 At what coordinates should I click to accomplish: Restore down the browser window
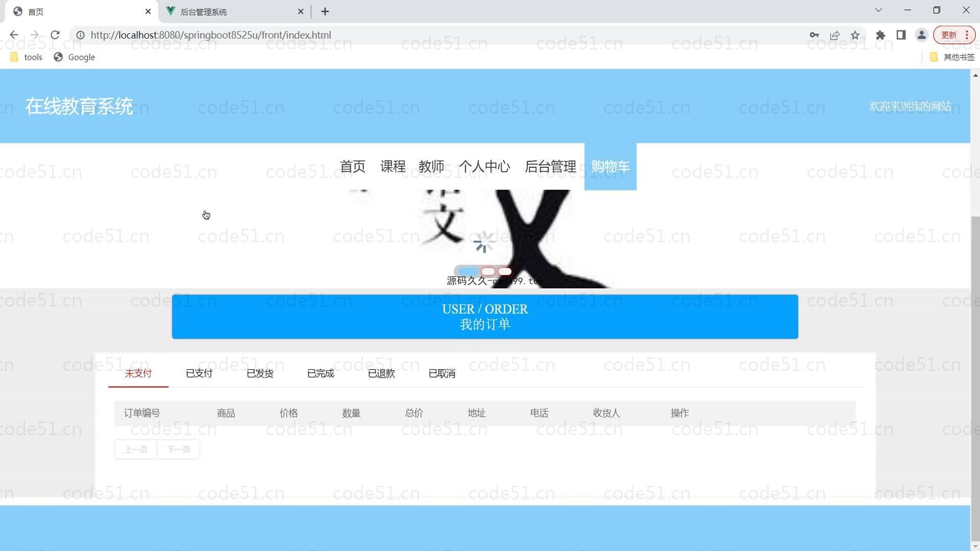[x=937, y=10]
